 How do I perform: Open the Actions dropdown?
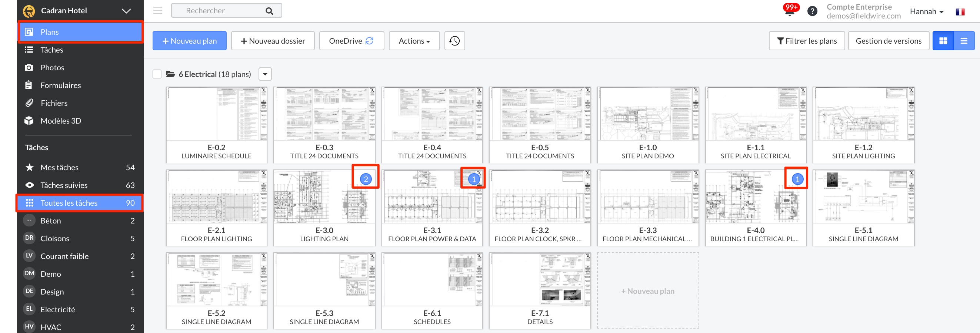click(x=414, y=41)
